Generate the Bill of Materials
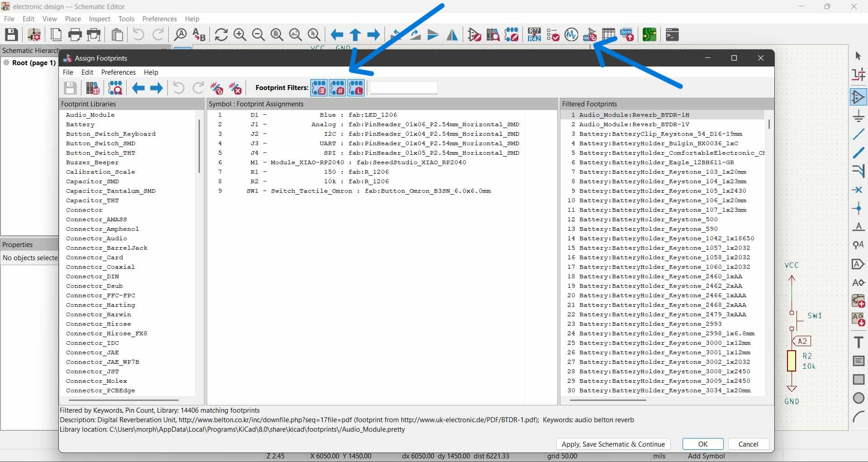The image size is (868, 462). tap(627, 34)
